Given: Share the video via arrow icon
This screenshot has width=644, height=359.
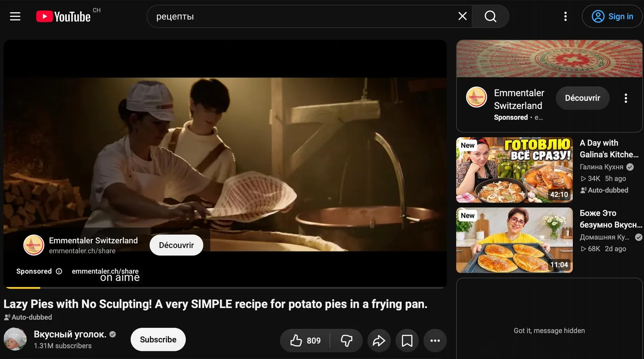Looking at the screenshot, I should click(x=379, y=340).
